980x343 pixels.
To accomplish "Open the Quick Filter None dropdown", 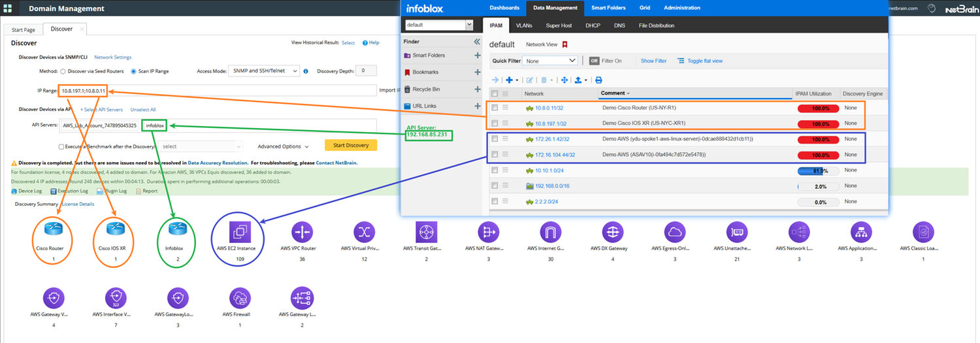I will (551, 61).
